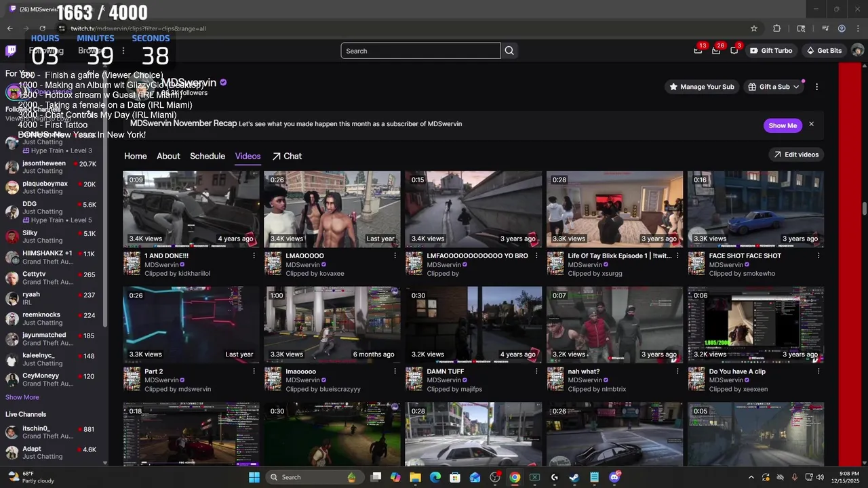Open File Explorer from the taskbar
This screenshot has height=488, width=868.
click(415, 477)
